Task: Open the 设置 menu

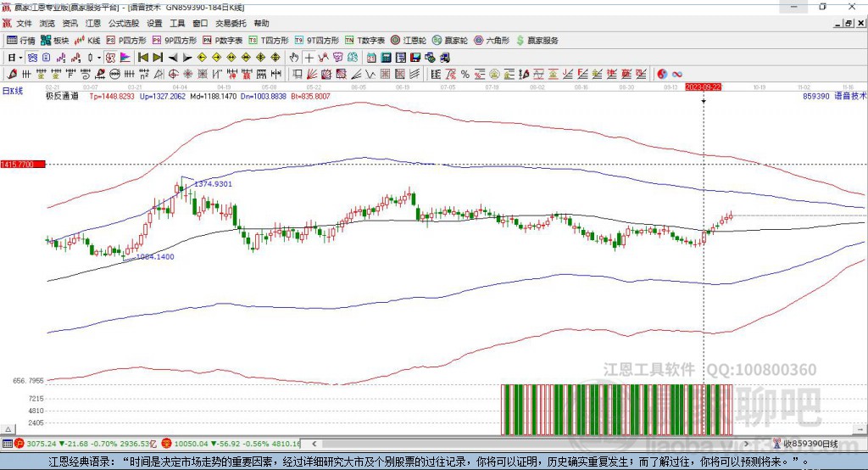Action: click(154, 23)
